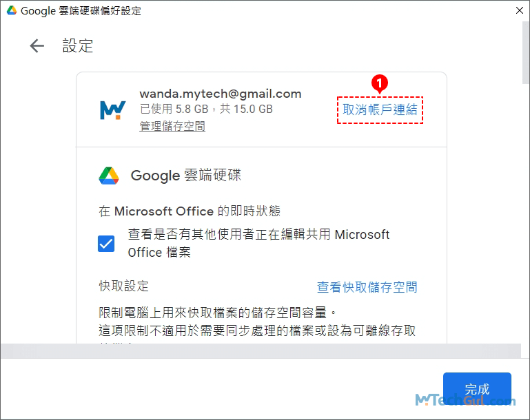This screenshot has width=530, height=420.
Task: Click the wanda.mytech@gmail.com account email
Action: [x=221, y=94]
